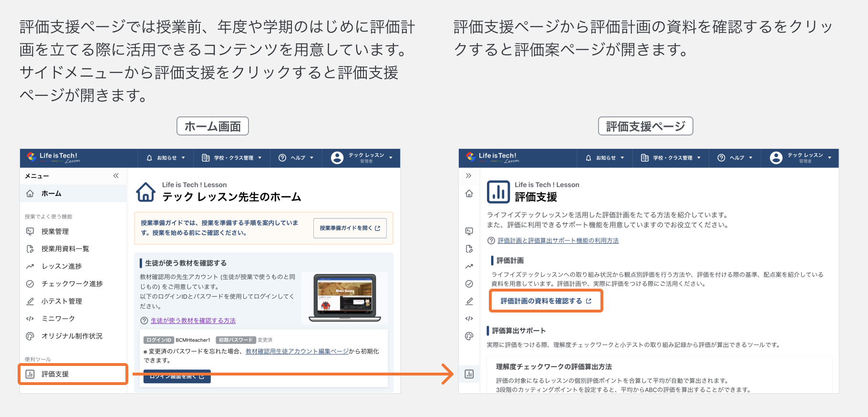The image size is (868, 417).
Task: Click 小テスト pencil icon in collapsed sidebar
Action: 469,301
